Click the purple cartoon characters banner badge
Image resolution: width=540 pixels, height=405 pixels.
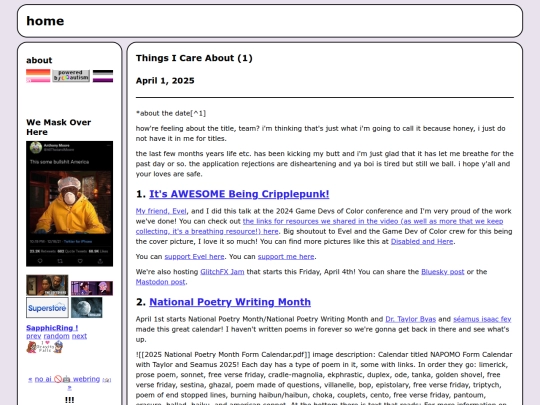point(92,288)
